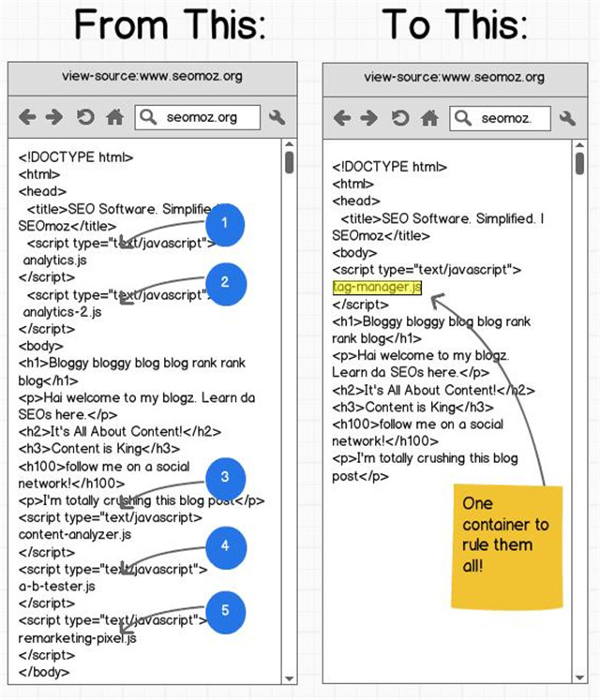Click the right browser scrollbar thumb
Image resolution: width=600 pixels, height=700 pixels.
point(579,163)
